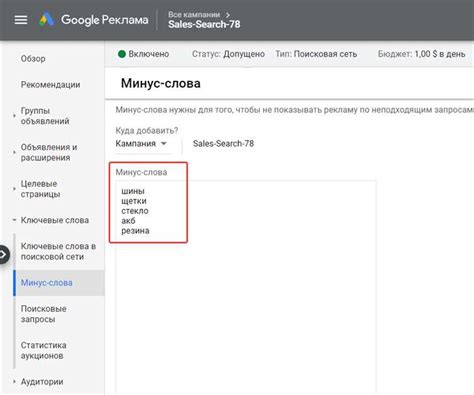This screenshot has height=395, width=474.
Task: Open Рекомендации in the sidebar
Action: pos(50,85)
